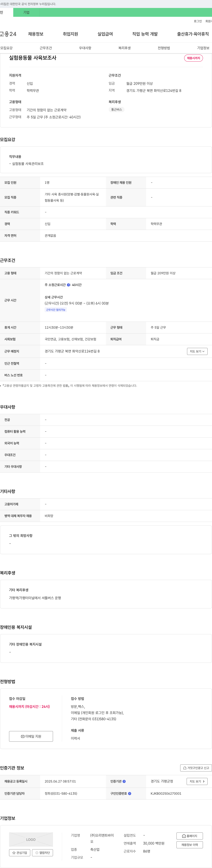Select the text 월급 209만원 이상 in 임금 조건
The width and height of the screenshot is (212, 868).
coord(163,273)
